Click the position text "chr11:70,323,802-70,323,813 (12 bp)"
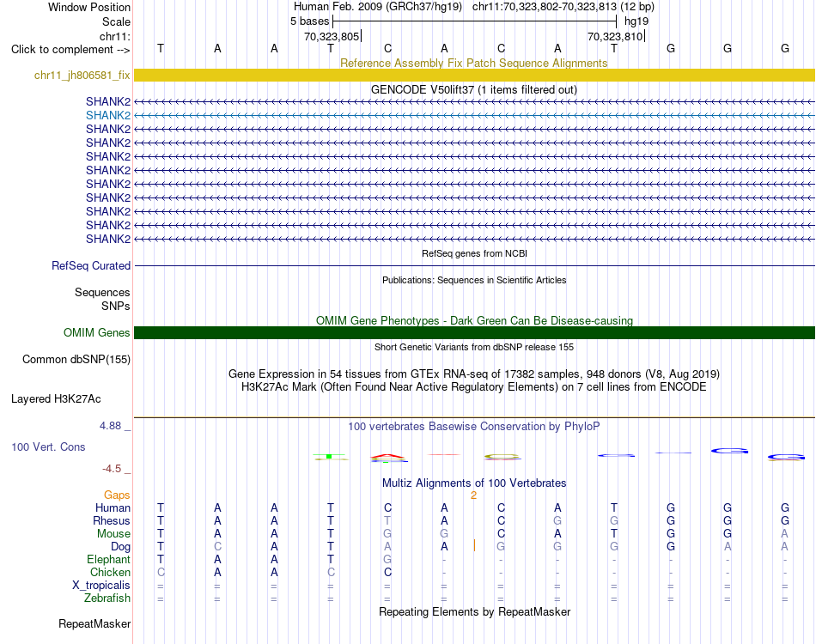The image size is (816, 644). (563, 7)
